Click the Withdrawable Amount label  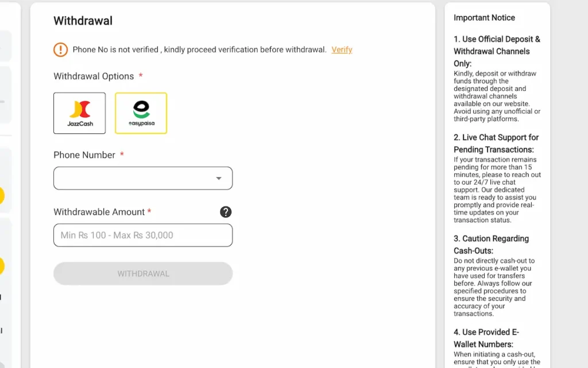pyautogui.click(x=99, y=212)
